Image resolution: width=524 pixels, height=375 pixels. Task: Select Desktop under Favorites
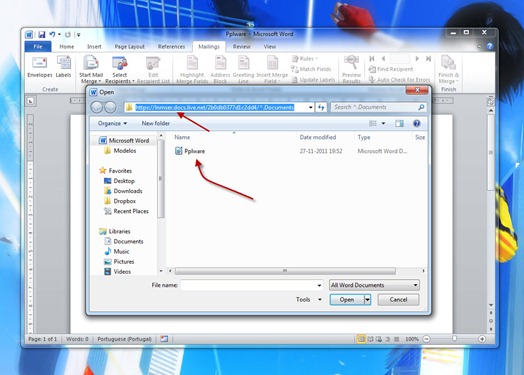tap(119, 181)
